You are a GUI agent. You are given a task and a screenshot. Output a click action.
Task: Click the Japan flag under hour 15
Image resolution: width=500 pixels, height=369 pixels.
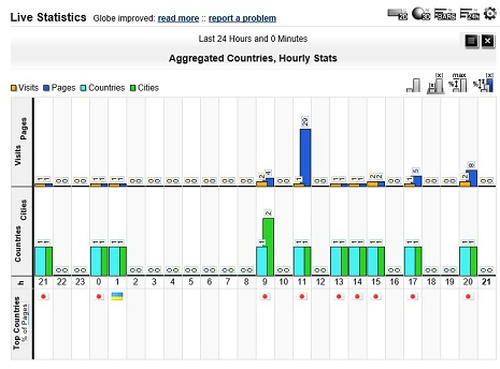point(376,296)
